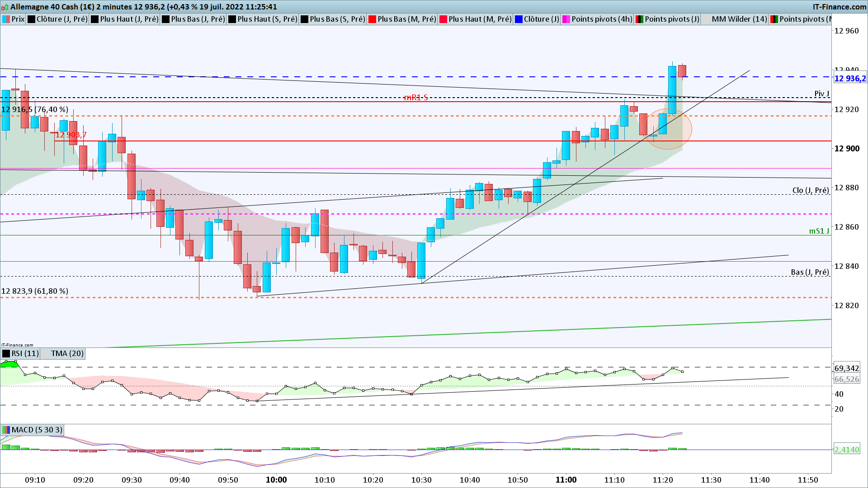
Task: Click the black RSI (11) legend icon
Action: tap(6, 353)
